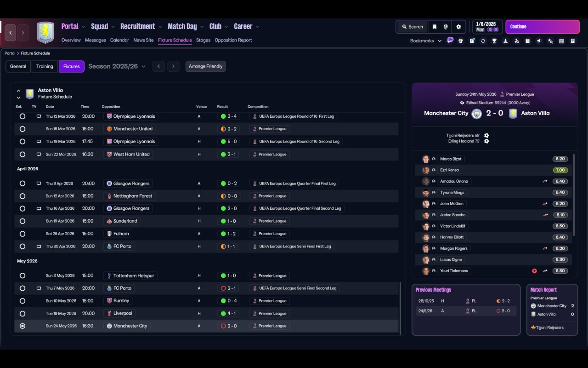Screen dimensions: 588x368
Task: Open the star search scouting bookmark icon
Action: [x=550, y=41]
